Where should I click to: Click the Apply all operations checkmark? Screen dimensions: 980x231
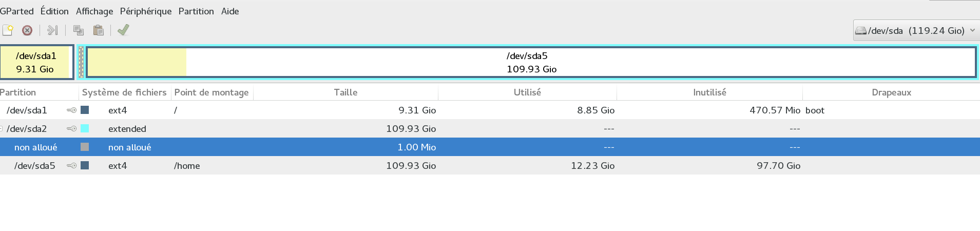[123, 30]
